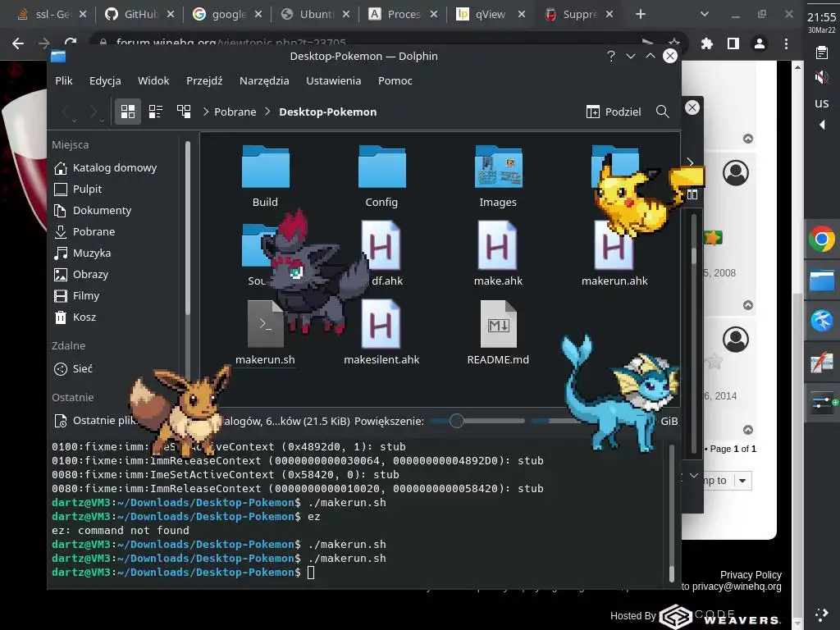Click the us keyboard layout indicator
Viewport: 840px width, 630px height.
click(821, 103)
